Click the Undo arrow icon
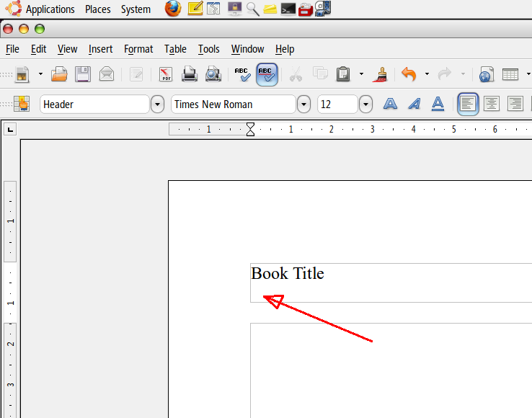Screen dimensions: 532x418 (409, 74)
